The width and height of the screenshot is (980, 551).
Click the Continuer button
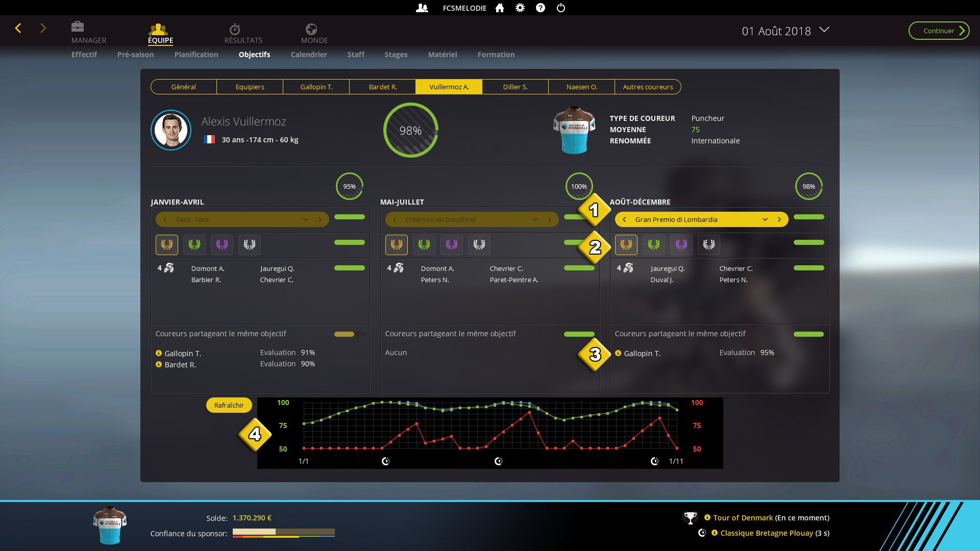(x=939, y=31)
